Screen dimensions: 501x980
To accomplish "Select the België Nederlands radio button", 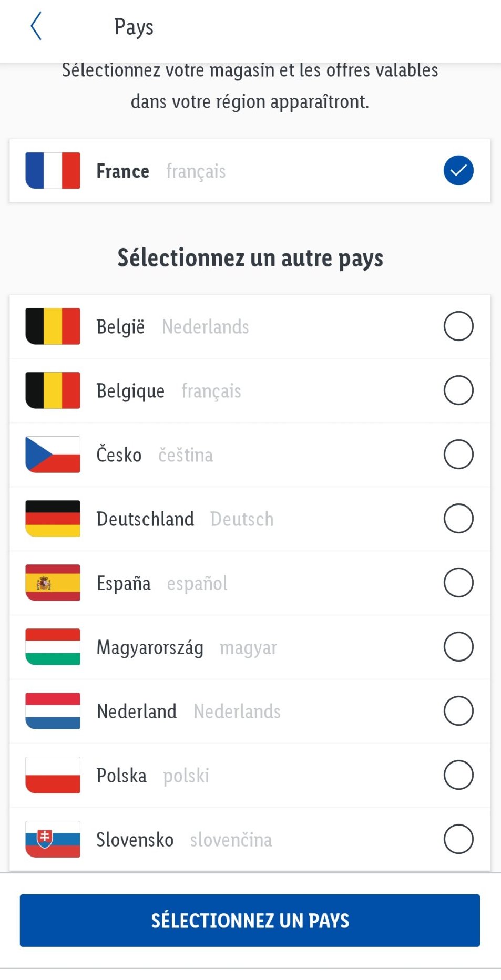I will [x=458, y=326].
